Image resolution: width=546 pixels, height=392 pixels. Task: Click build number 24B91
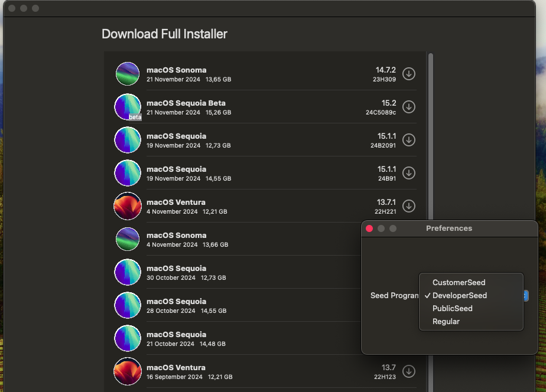pos(387,178)
